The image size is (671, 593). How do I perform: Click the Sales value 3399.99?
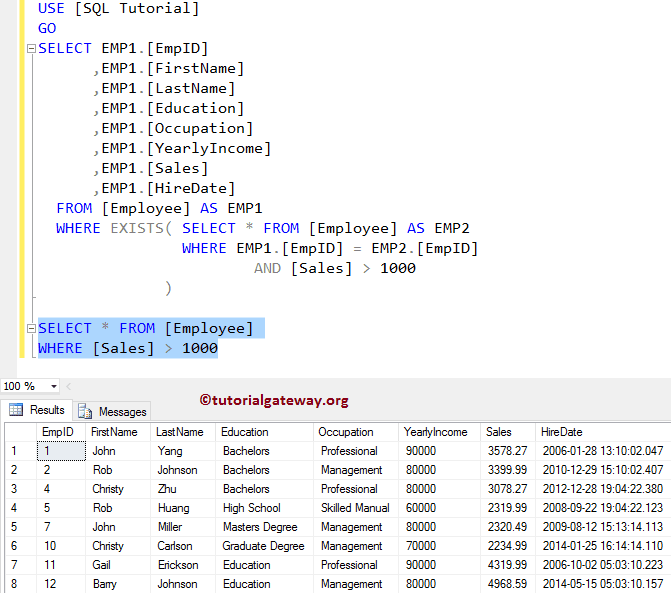coord(508,470)
